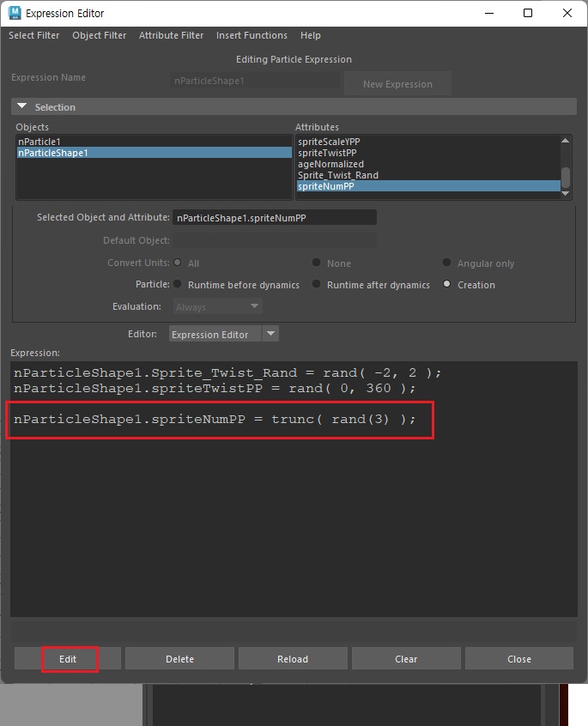Click the Selected Object and Attribute field

coord(275,218)
